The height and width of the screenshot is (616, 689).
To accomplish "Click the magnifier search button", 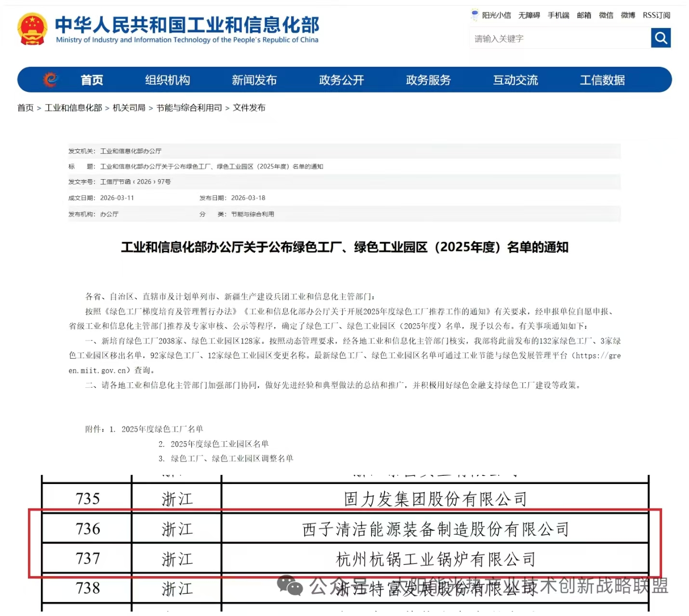I will click(661, 38).
